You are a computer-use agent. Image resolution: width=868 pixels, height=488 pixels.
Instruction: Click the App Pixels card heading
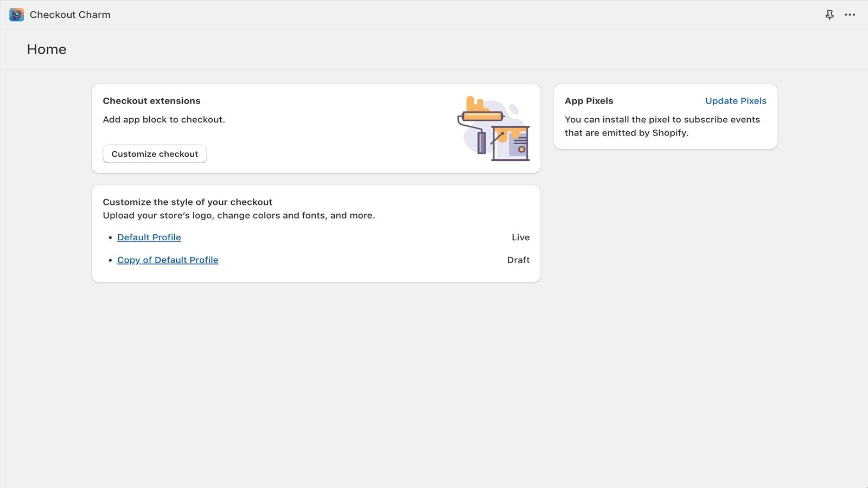[x=589, y=100]
